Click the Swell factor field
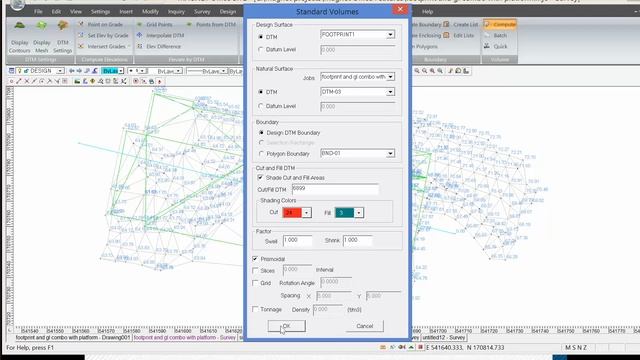 coord(297,240)
